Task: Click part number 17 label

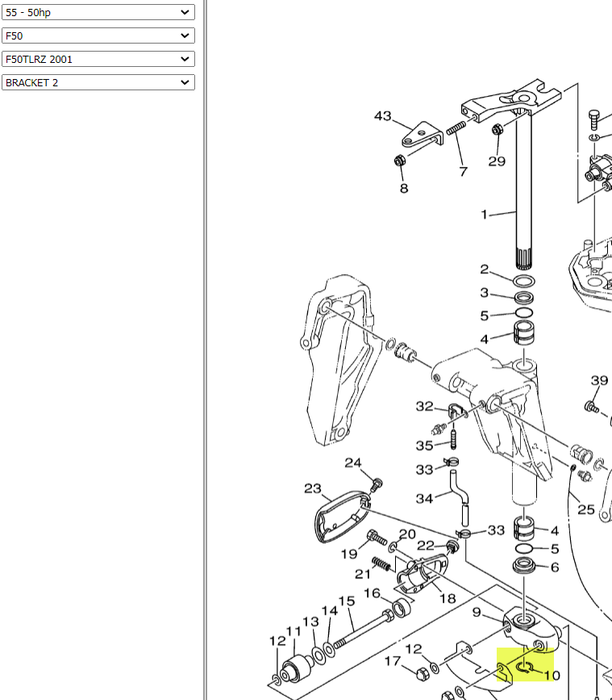Action: 393,661
